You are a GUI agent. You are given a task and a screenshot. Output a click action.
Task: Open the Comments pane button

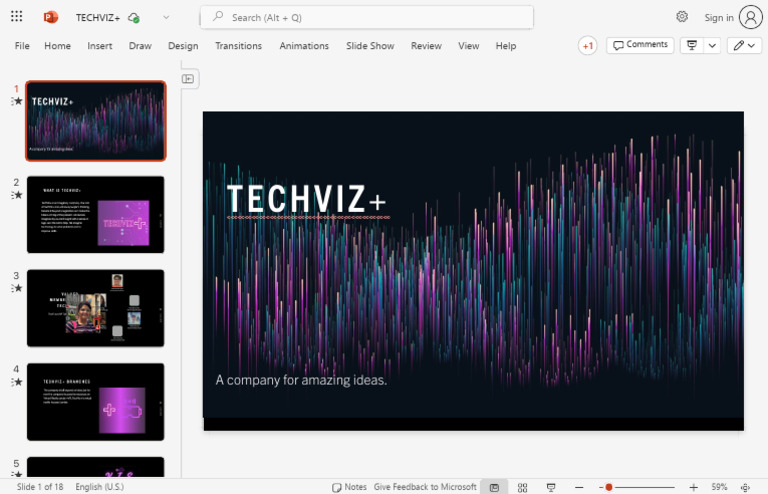pos(640,45)
